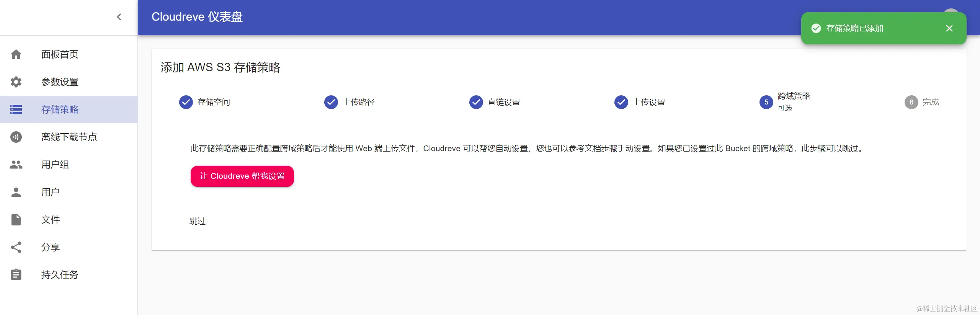Screen dimensions: 980x315
Task: Click the cross-origin policy description paragraph
Action: coord(528,149)
